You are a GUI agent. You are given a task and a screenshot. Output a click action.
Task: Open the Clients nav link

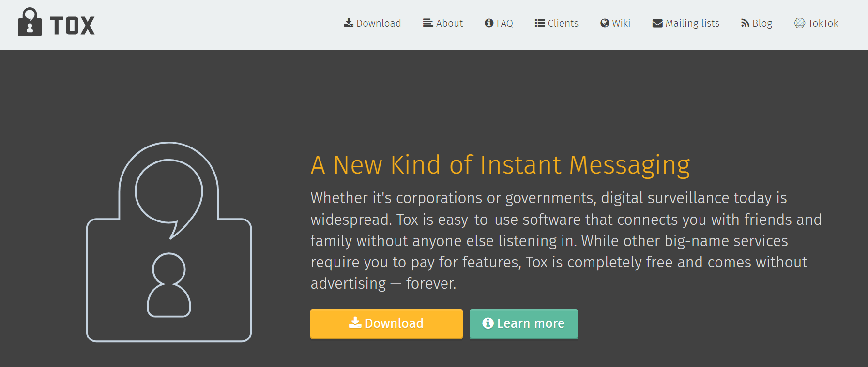(557, 23)
